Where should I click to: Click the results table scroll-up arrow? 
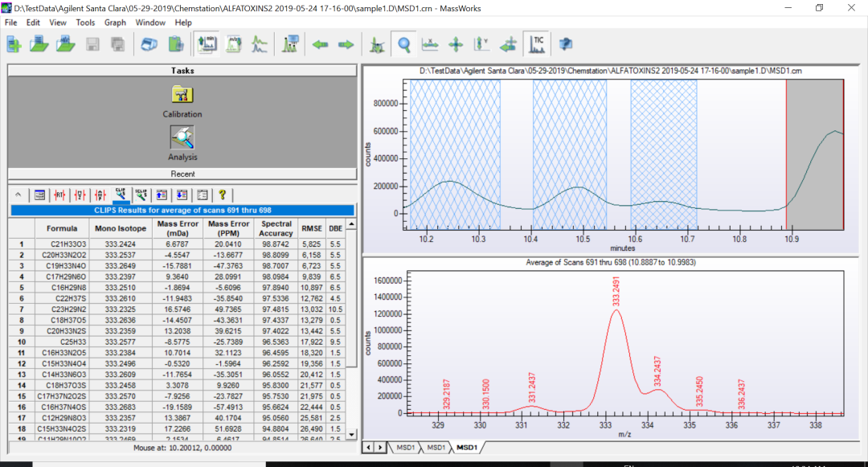click(351, 223)
